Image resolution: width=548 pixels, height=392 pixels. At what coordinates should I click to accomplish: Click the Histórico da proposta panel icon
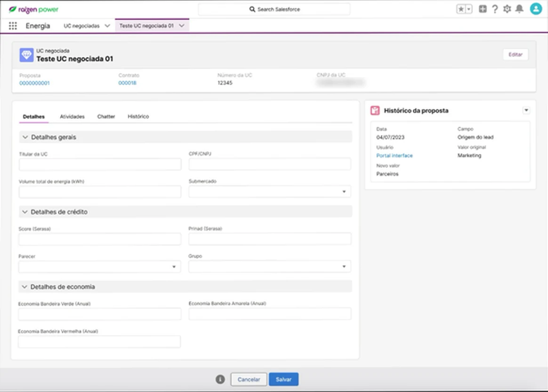pos(375,111)
